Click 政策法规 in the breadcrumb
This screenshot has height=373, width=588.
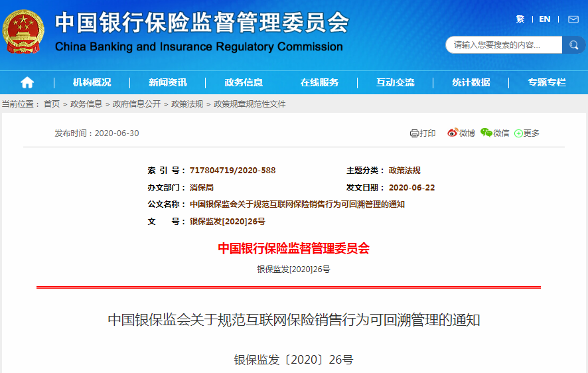187,104
